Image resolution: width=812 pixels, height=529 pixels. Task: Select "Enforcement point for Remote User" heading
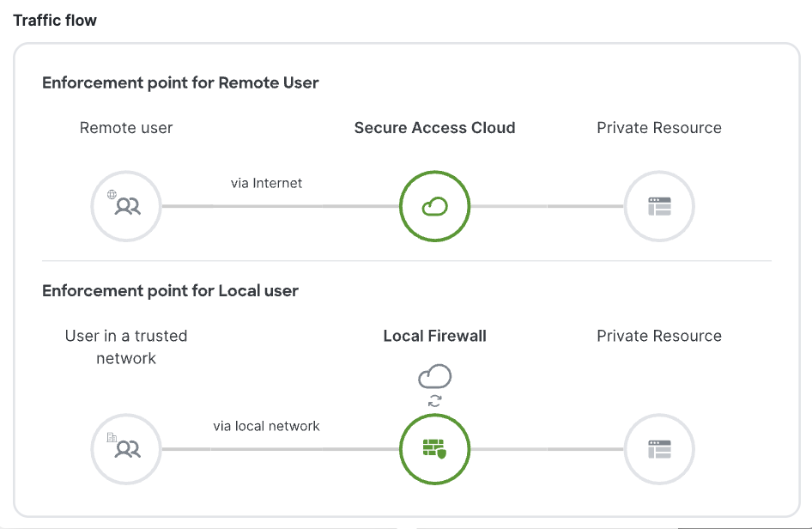pos(180,83)
